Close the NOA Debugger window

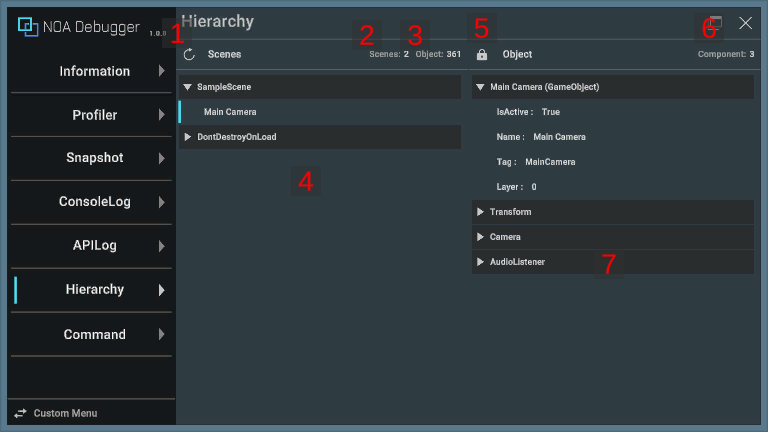point(745,23)
